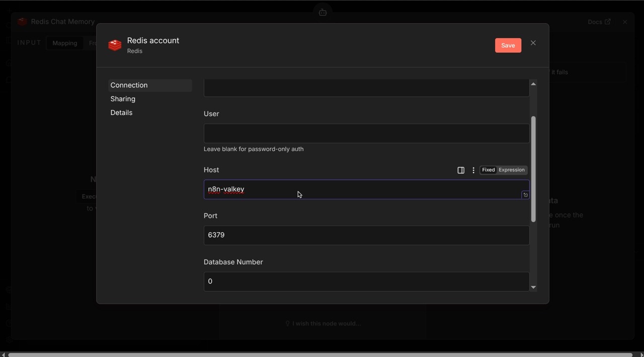Switch Host field to Expression mode
The image size is (644, 357).
point(512,170)
